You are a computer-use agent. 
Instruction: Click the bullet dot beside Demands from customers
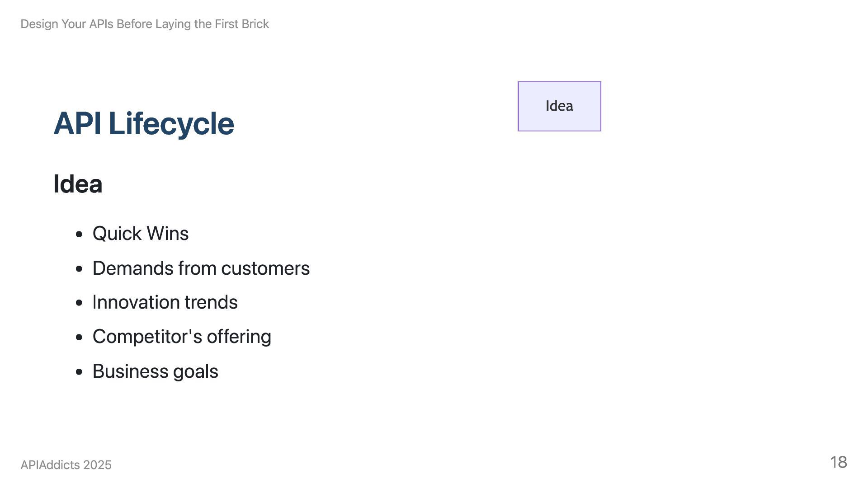80,269
